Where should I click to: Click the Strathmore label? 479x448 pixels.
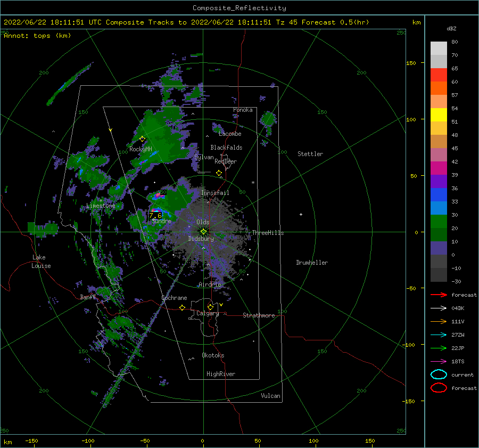coord(259,315)
